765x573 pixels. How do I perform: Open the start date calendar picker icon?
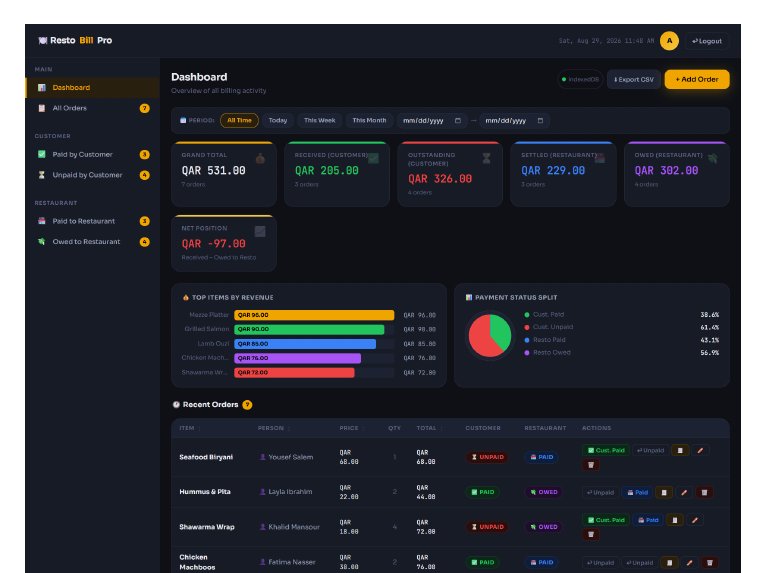coord(458,121)
